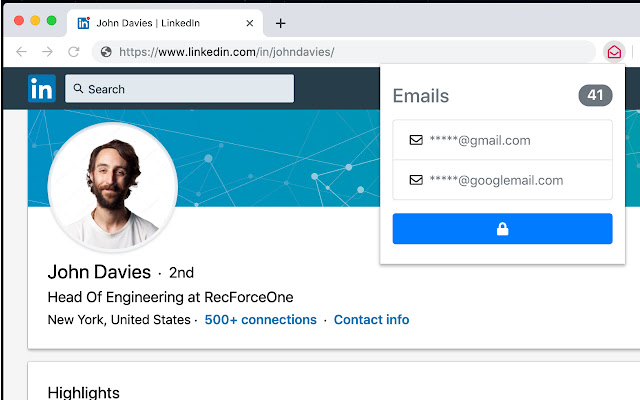Screen dimensions: 640x400
Task: Reload the page with refresh icon
Action: 73,52
